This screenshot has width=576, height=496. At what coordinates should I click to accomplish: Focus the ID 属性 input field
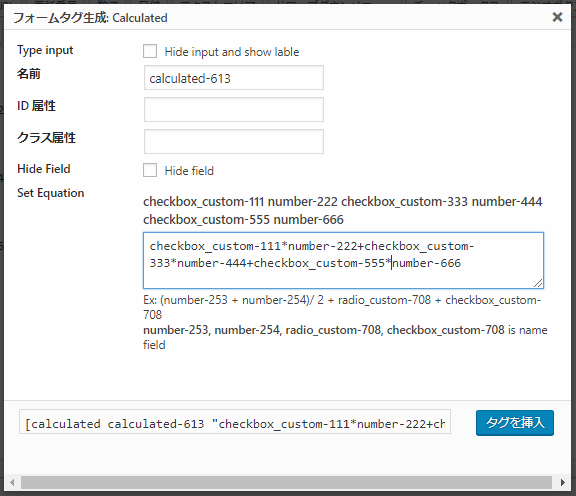[234, 109]
